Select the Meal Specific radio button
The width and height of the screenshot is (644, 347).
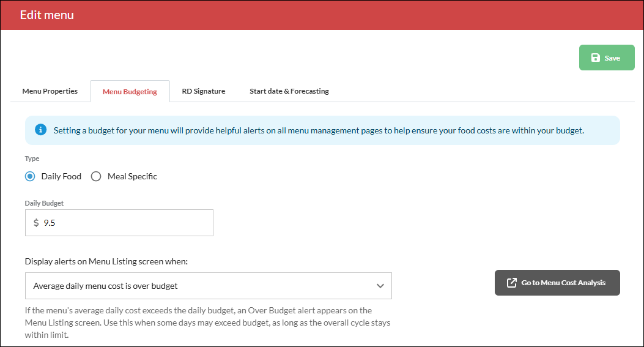pyautogui.click(x=96, y=176)
